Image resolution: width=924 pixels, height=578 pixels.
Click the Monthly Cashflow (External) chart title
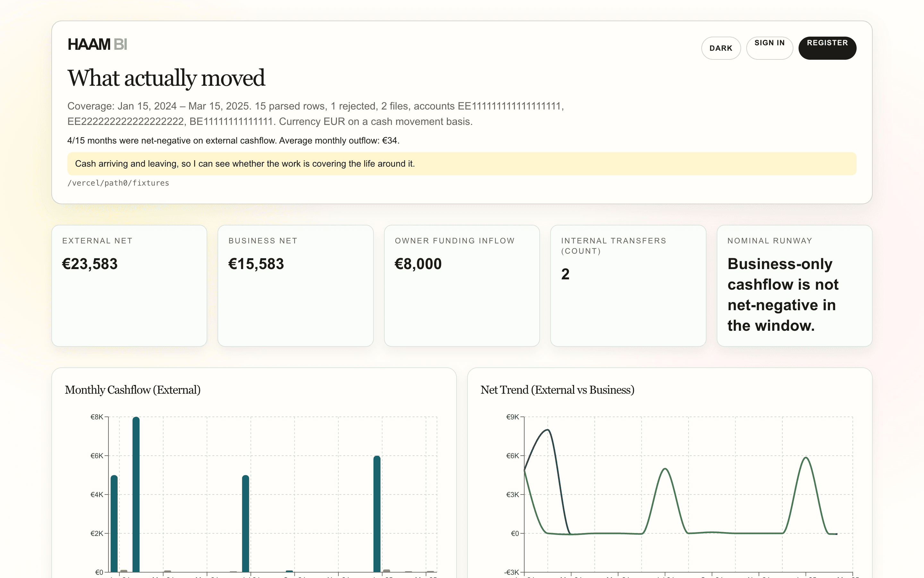pos(133,390)
